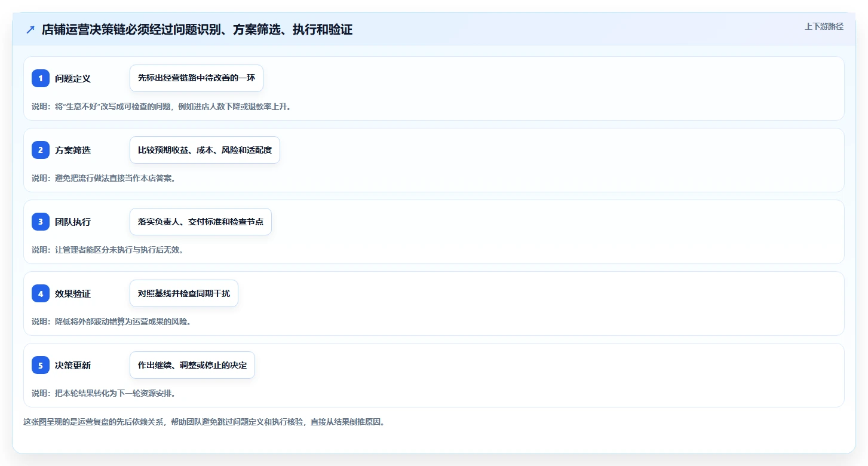Viewport: 868px width, 466px height.
Task: Select the 方案筛选 step label
Action: tap(73, 150)
